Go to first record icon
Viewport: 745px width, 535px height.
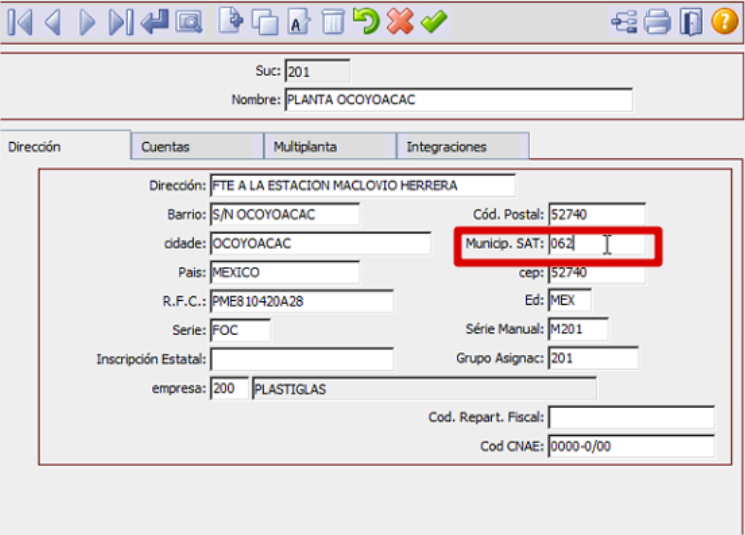[x=20, y=22]
